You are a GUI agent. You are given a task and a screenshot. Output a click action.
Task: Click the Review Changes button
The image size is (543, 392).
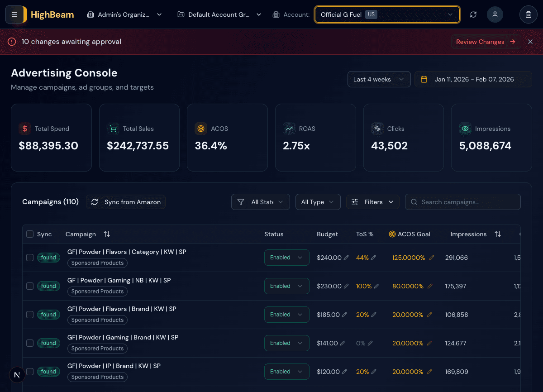(486, 42)
